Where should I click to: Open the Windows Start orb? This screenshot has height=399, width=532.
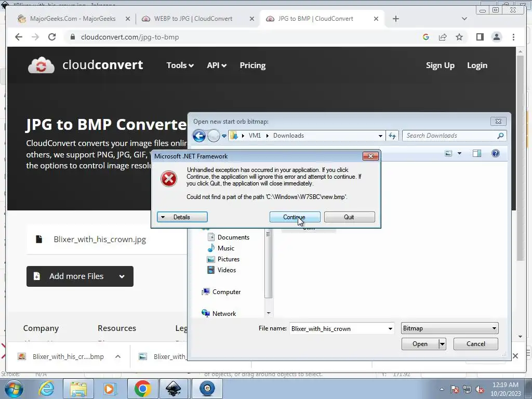point(14,389)
